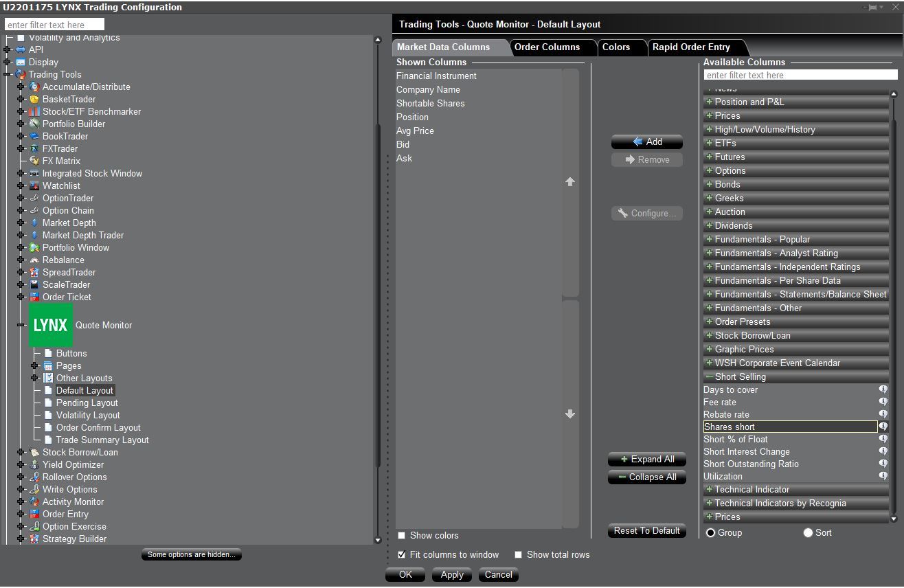Image resolution: width=904 pixels, height=588 pixels.
Task: Click the BasketTrader icon in tree
Action: (34, 100)
